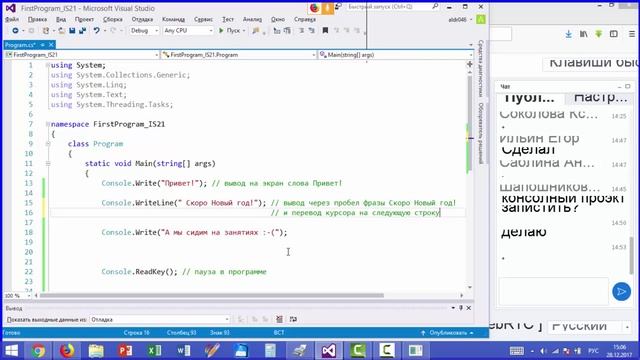Open the Средства диагностики side tab
The height and width of the screenshot is (360, 640).
click(481, 69)
